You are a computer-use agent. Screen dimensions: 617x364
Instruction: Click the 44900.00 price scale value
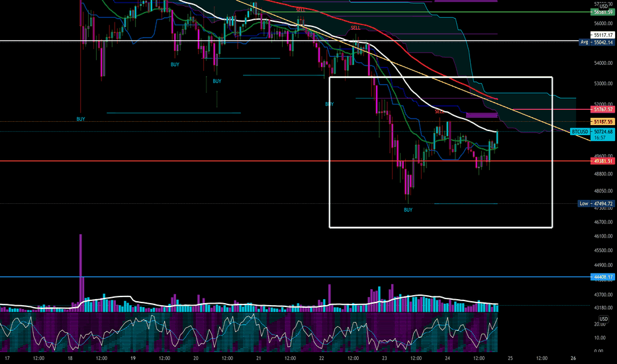point(604,265)
